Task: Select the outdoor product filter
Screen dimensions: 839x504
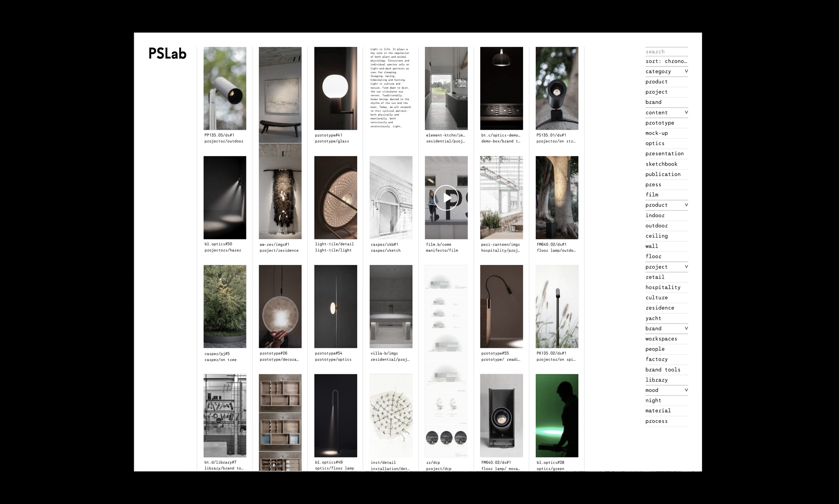Action: click(x=656, y=226)
